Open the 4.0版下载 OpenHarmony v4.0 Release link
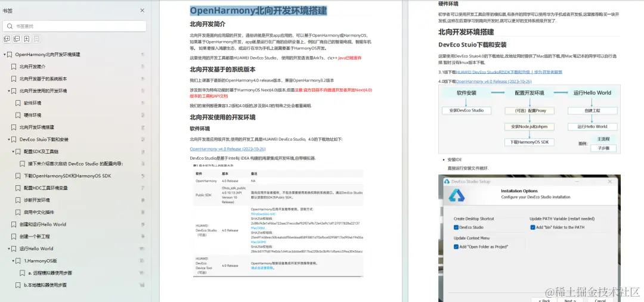 coord(494,81)
